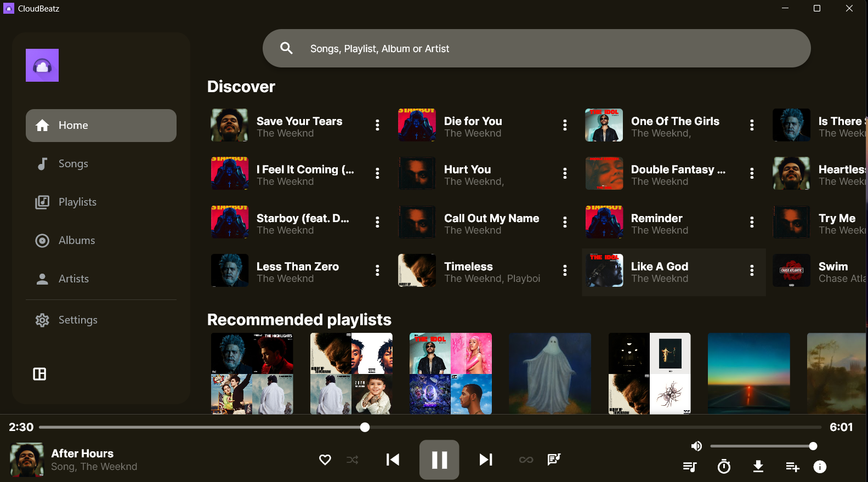The width and height of the screenshot is (868, 482).
Task: Open first recommended playlist with Highlights cover
Action: coord(252,373)
